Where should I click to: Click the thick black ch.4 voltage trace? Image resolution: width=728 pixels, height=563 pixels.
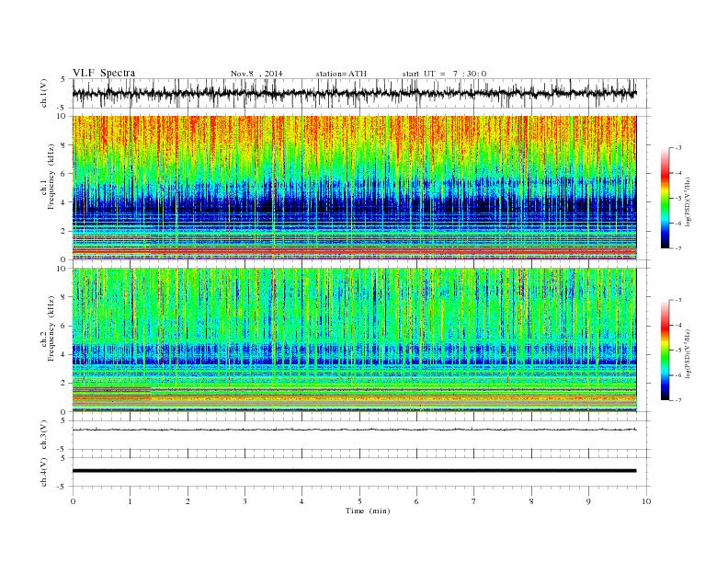pos(355,471)
